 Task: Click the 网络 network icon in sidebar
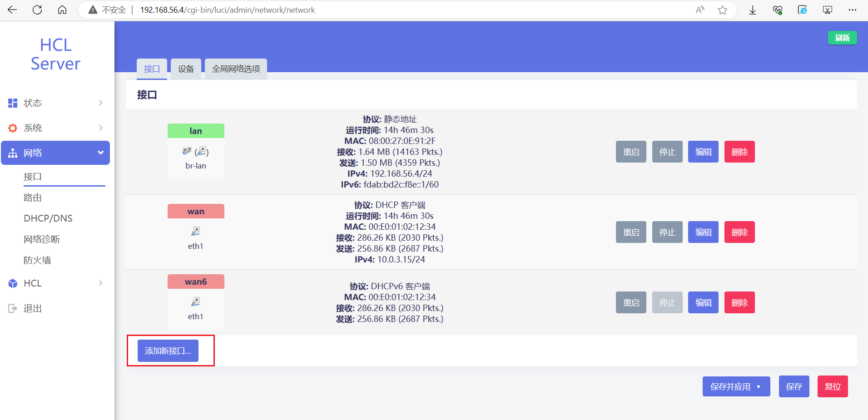point(12,153)
